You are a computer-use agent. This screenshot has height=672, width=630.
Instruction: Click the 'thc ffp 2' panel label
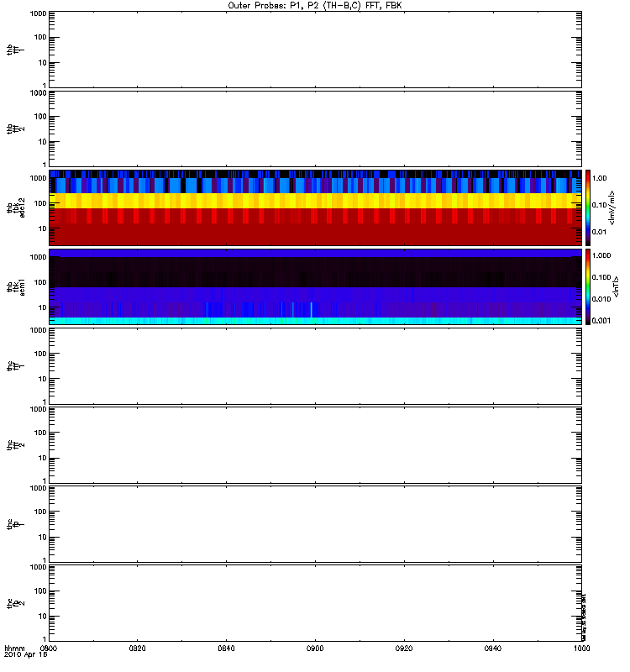click(15, 603)
